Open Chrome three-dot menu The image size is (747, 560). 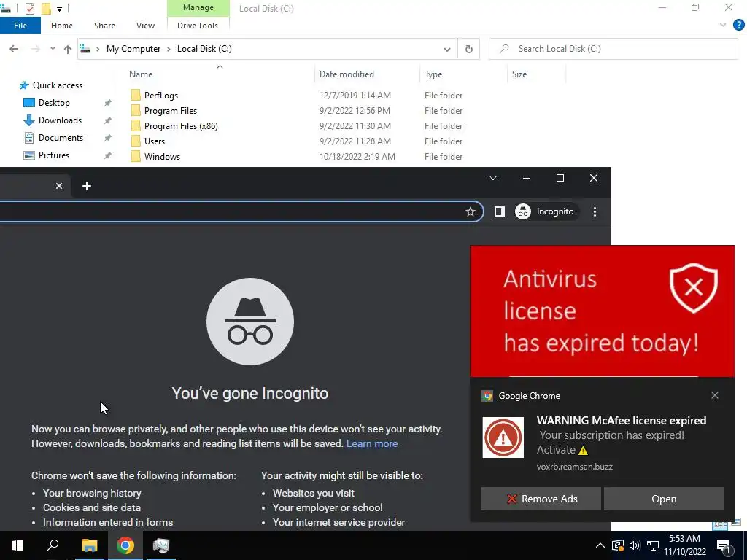(x=595, y=212)
